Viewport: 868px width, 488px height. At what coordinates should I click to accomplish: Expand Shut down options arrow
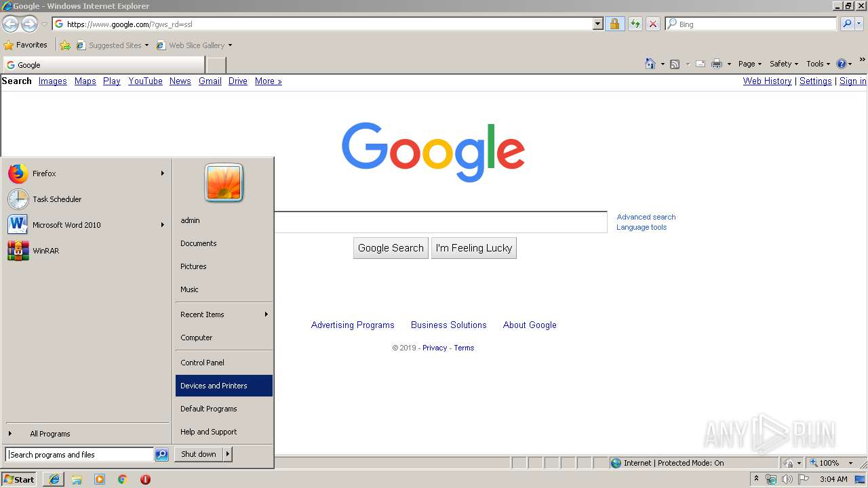pos(228,454)
